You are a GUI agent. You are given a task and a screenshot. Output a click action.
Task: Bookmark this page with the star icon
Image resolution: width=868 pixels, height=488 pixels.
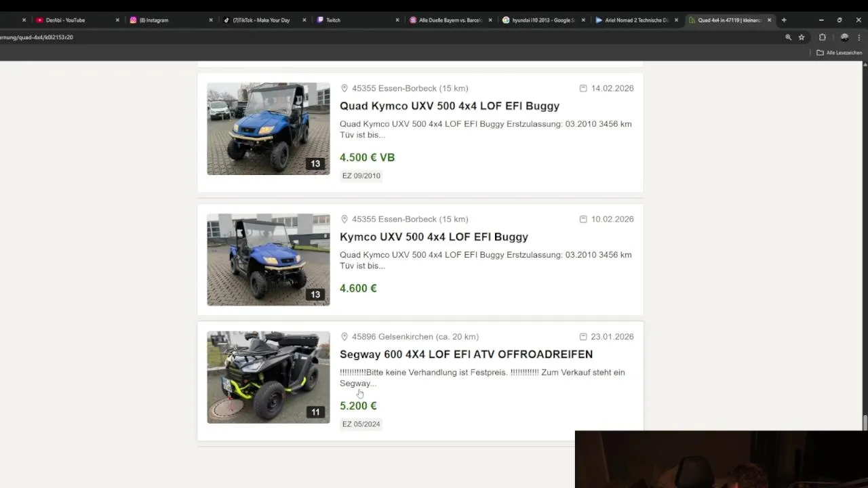click(x=802, y=37)
